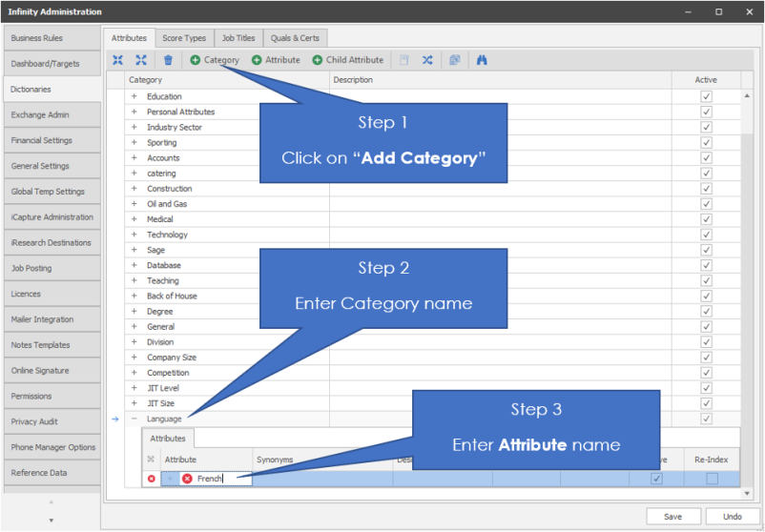Click the collapse all rows icon
Image resolution: width=765 pixels, height=532 pixels.
pyautogui.click(x=117, y=60)
